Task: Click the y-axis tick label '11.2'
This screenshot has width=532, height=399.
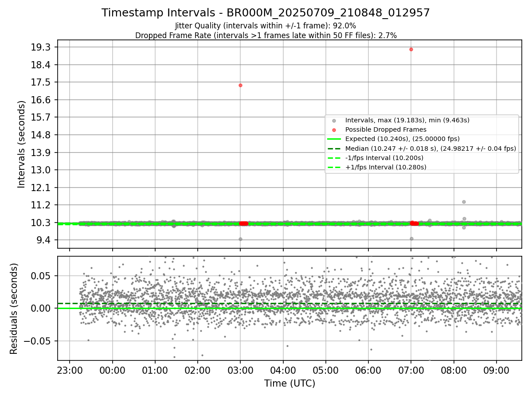Action: point(42,205)
